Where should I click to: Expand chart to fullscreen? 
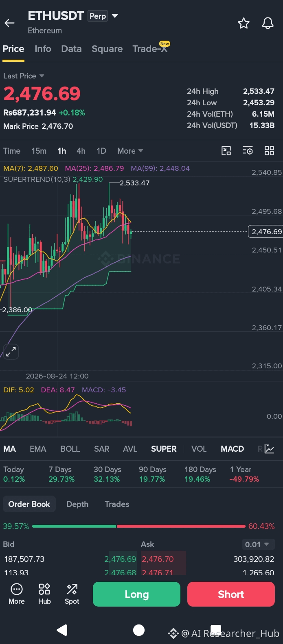point(11,351)
